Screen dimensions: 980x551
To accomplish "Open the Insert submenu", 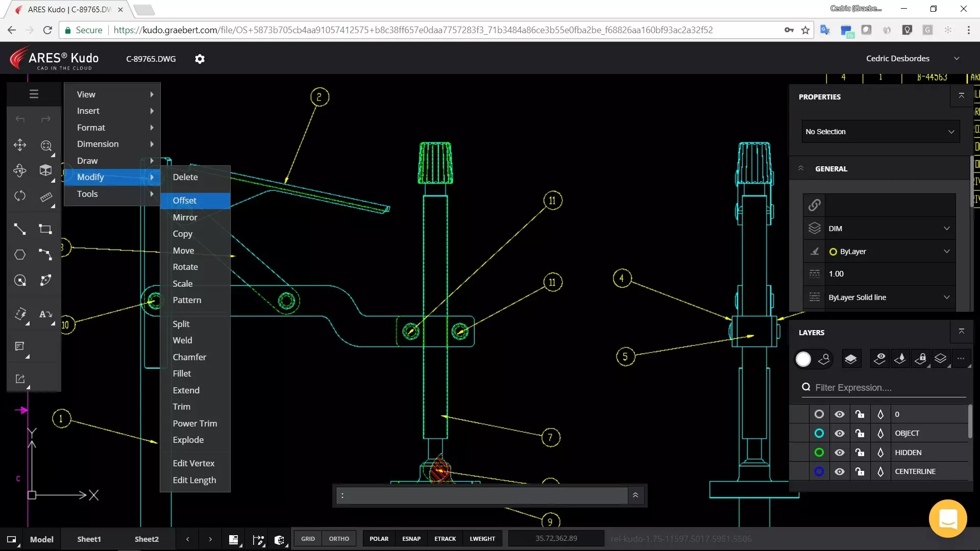I will (112, 111).
